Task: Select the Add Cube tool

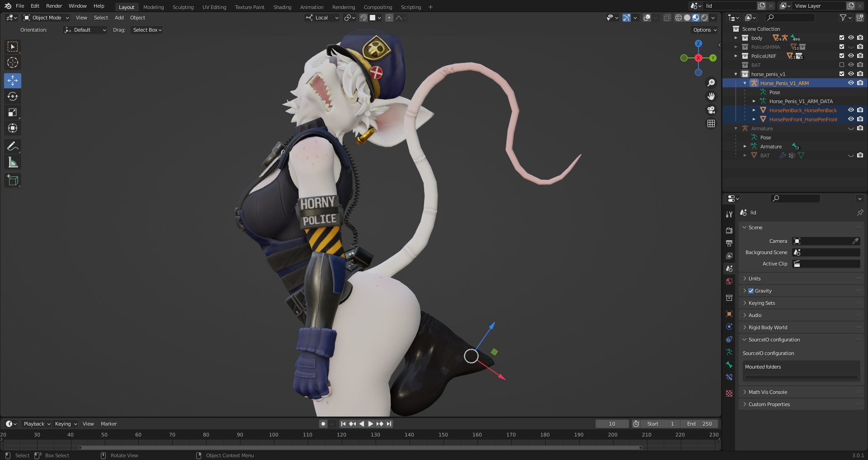Action: tap(13, 180)
